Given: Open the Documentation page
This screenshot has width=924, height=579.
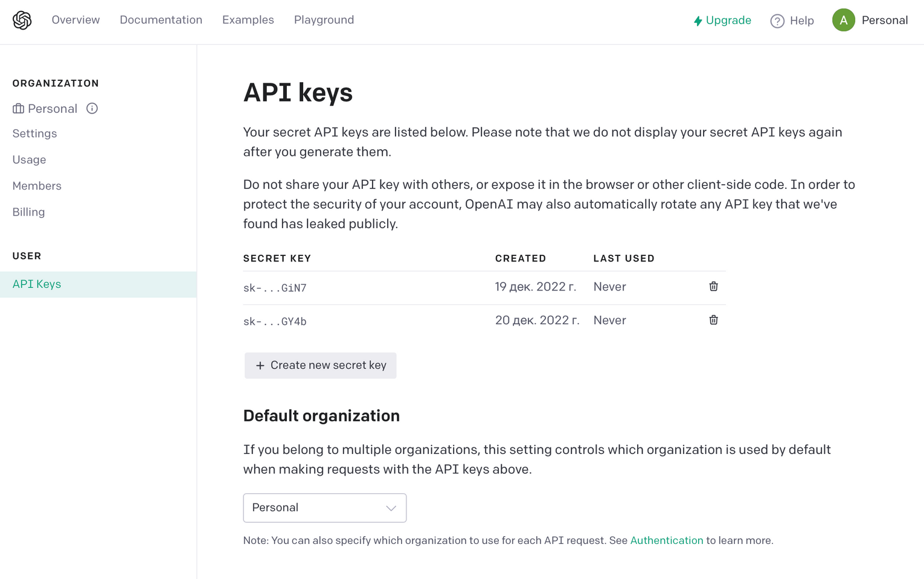Looking at the screenshot, I should click(161, 20).
